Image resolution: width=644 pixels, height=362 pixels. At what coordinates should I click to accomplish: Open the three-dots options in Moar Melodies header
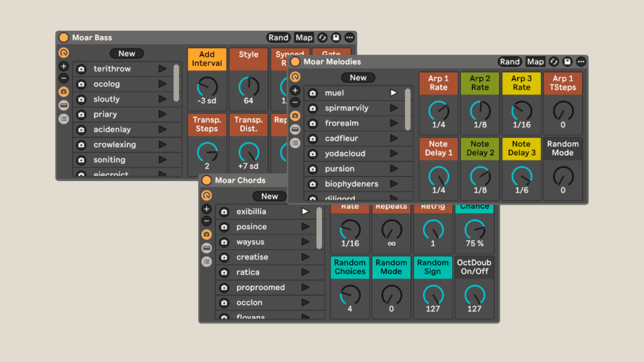click(x=580, y=62)
